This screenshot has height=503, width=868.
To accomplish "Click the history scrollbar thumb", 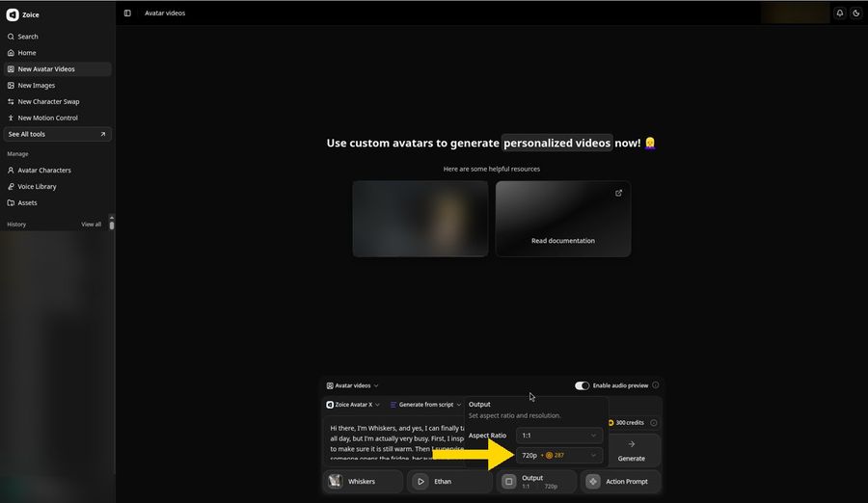I will (x=112, y=225).
